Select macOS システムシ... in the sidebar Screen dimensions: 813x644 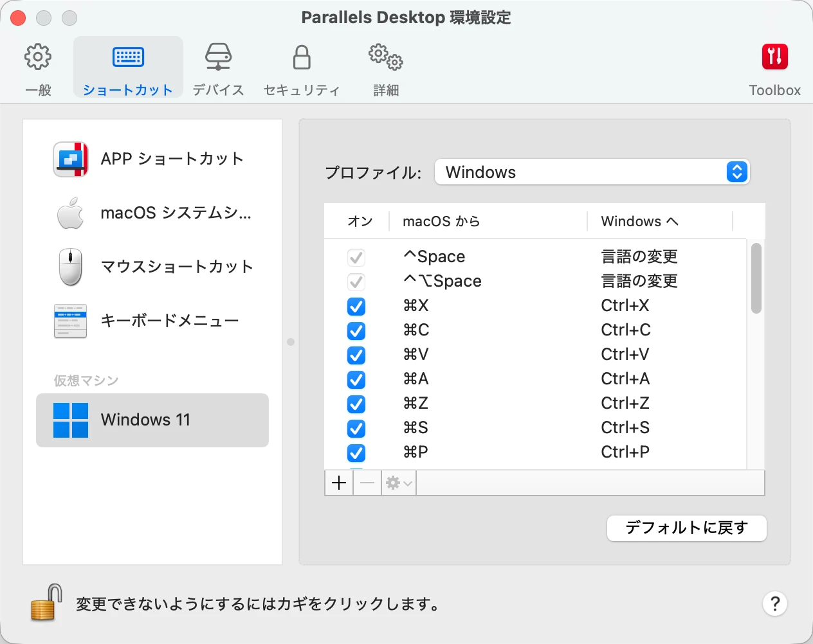point(152,213)
